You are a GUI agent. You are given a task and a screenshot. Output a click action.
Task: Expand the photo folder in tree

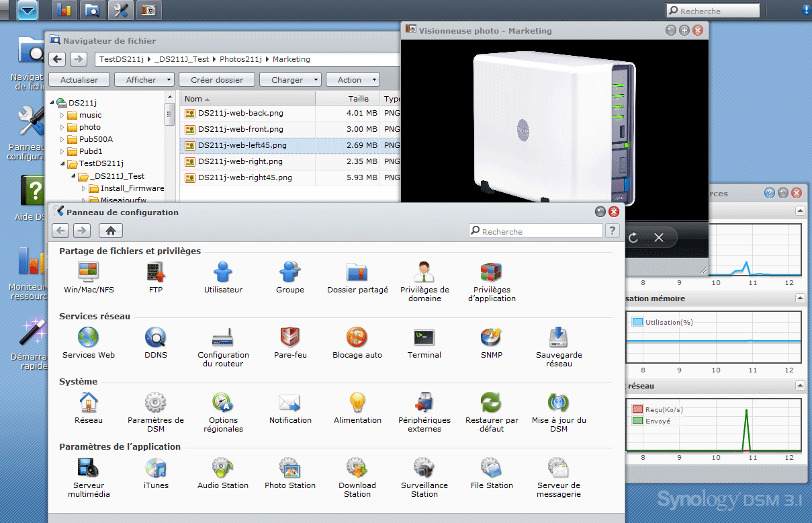pos(62,127)
